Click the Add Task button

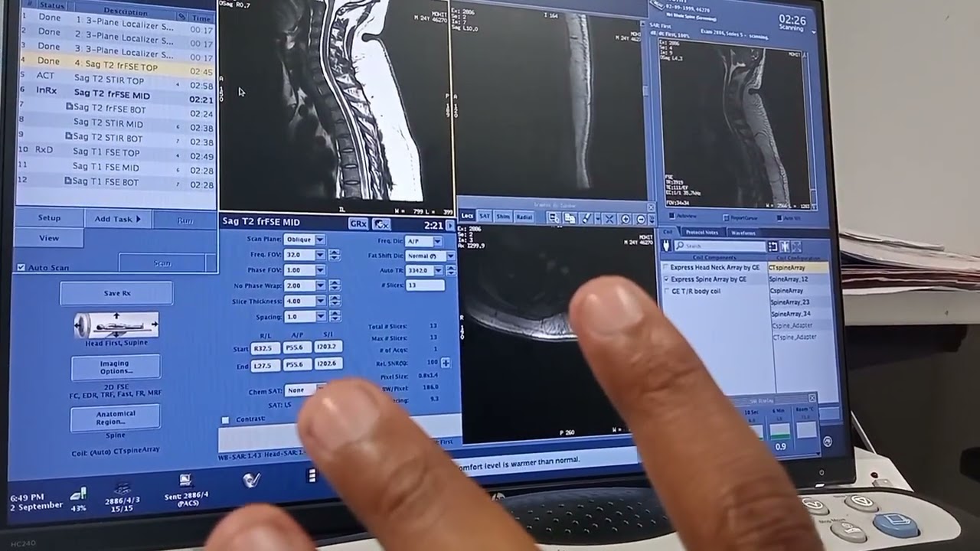coord(118,219)
